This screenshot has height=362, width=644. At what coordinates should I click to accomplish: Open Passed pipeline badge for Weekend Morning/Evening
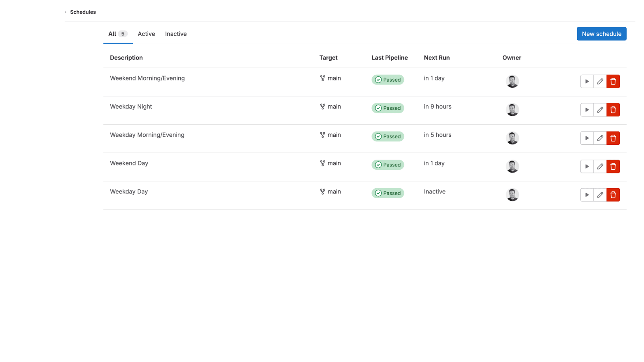tap(388, 80)
